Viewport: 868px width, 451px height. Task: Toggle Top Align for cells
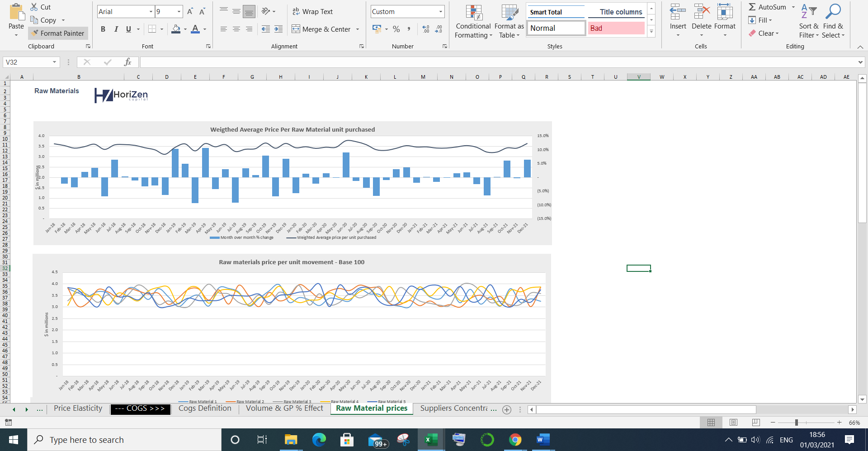pos(224,11)
